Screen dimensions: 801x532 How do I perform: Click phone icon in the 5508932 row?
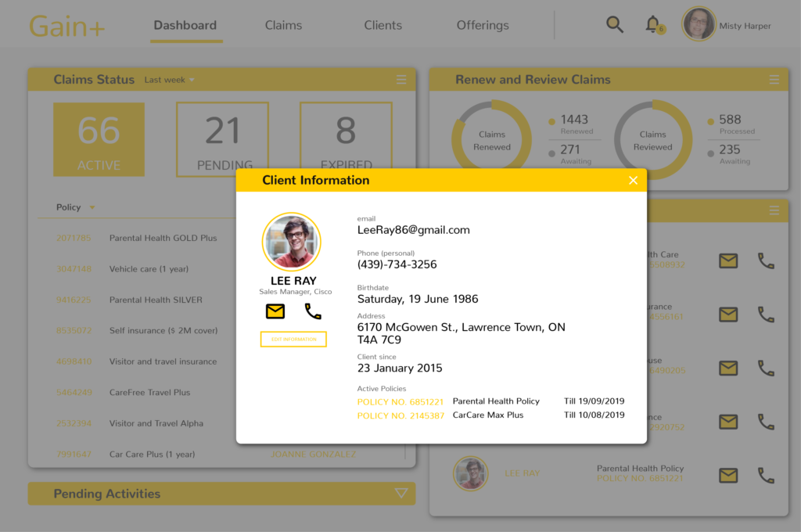[766, 261]
